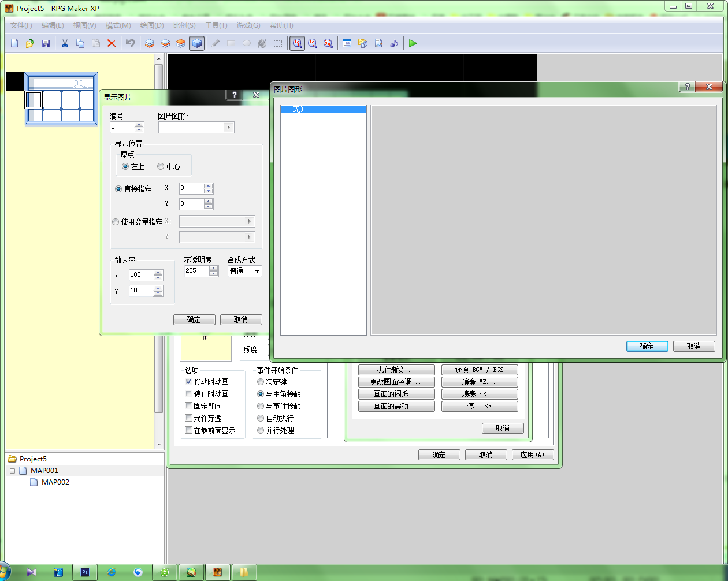The width and height of the screenshot is (728, 581).
Task: Increase the 编号 number with the stepper
Action: point(139,124)
